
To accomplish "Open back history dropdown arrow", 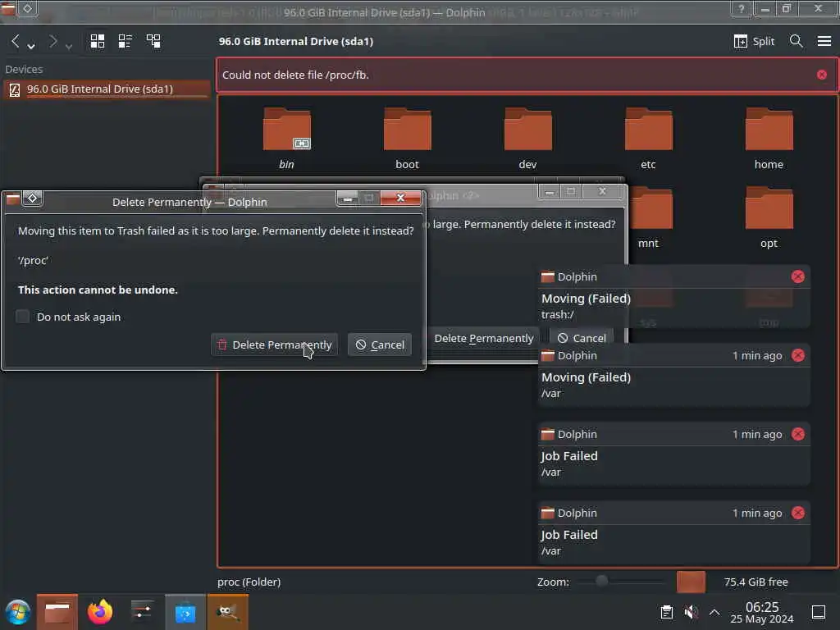I will pos(31,47).
